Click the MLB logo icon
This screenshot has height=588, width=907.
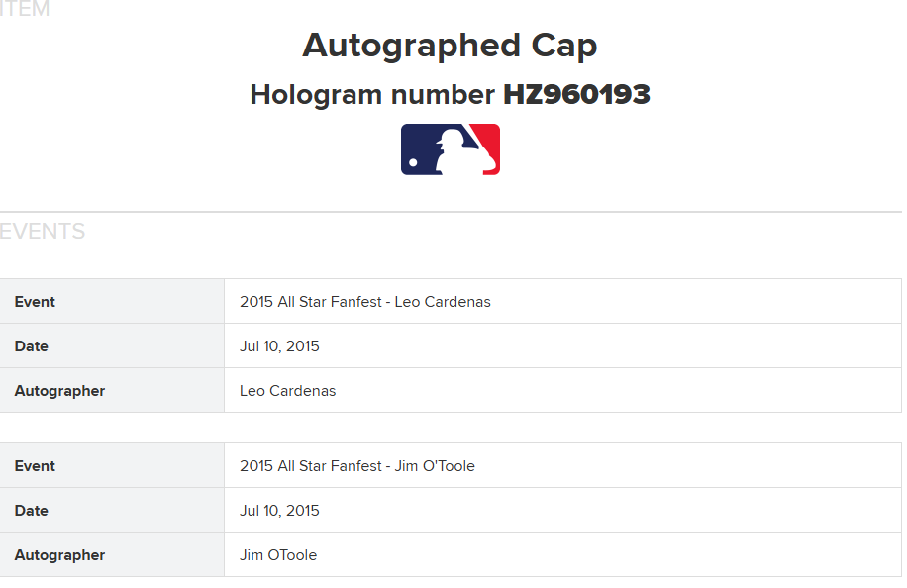[x=450, y=149]
